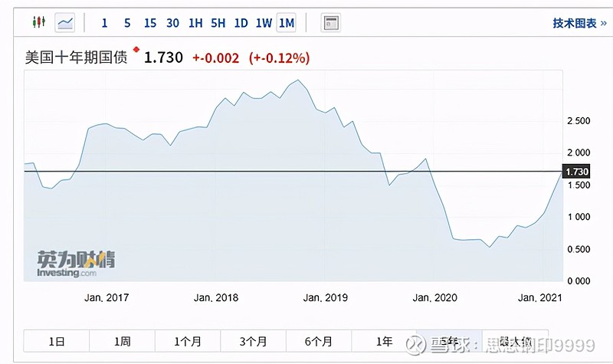Select the 1日 time range tab
The image size is (613, 364).
(57, 341)
